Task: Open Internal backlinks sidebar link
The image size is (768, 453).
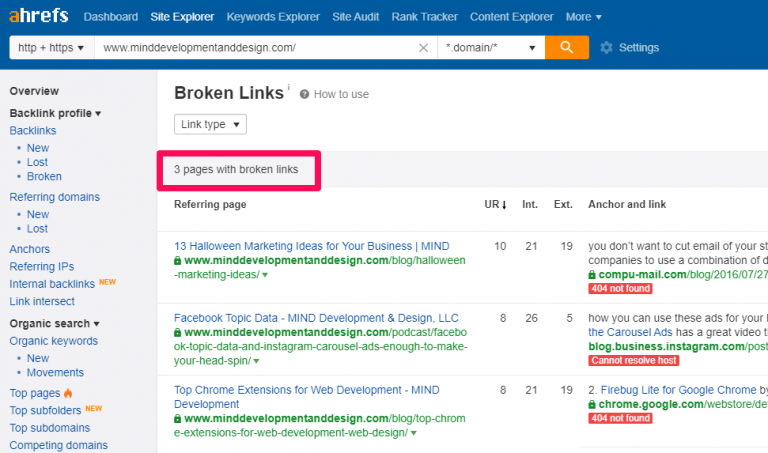Action: click(x=52, y=284)
